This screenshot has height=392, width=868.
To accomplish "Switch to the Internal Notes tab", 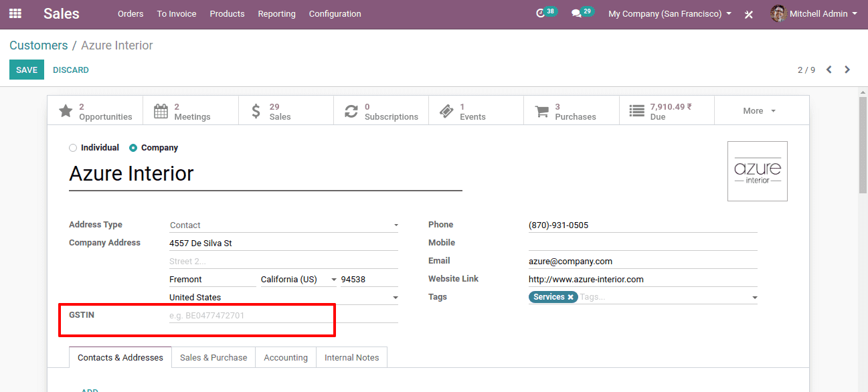I will point(351,357).
